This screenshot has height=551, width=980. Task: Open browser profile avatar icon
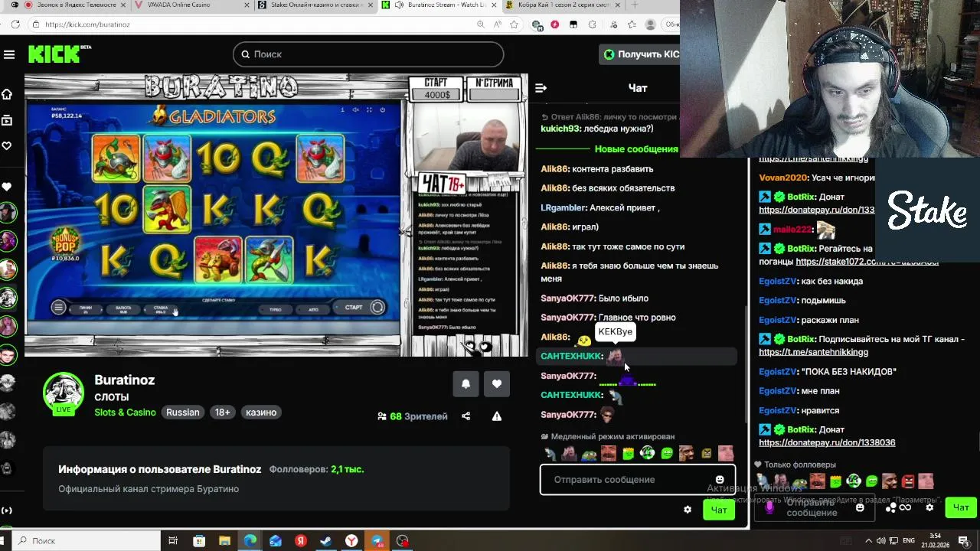651,24
